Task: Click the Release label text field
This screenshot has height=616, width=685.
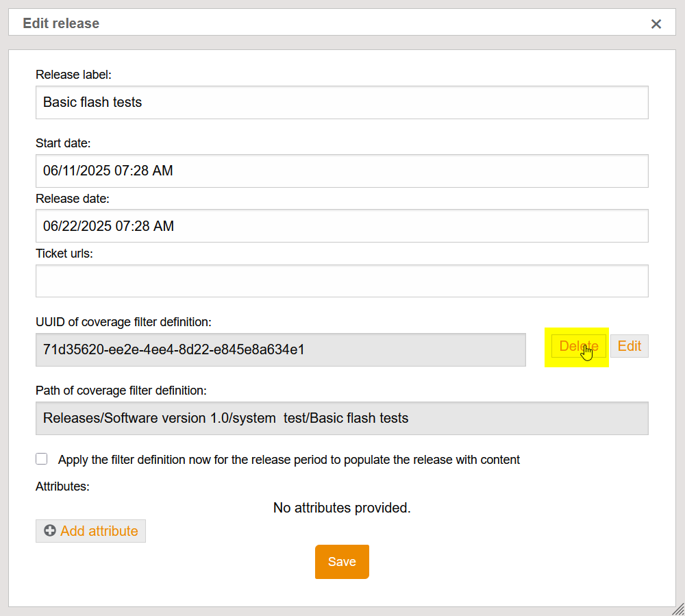Action: click(x=342, y=102)
